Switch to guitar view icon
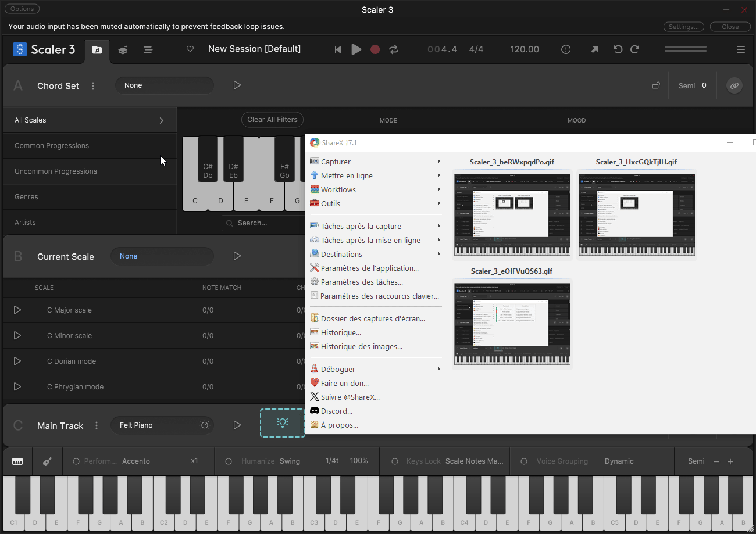Viewport: 756px width, 534px height. (47, 461)
